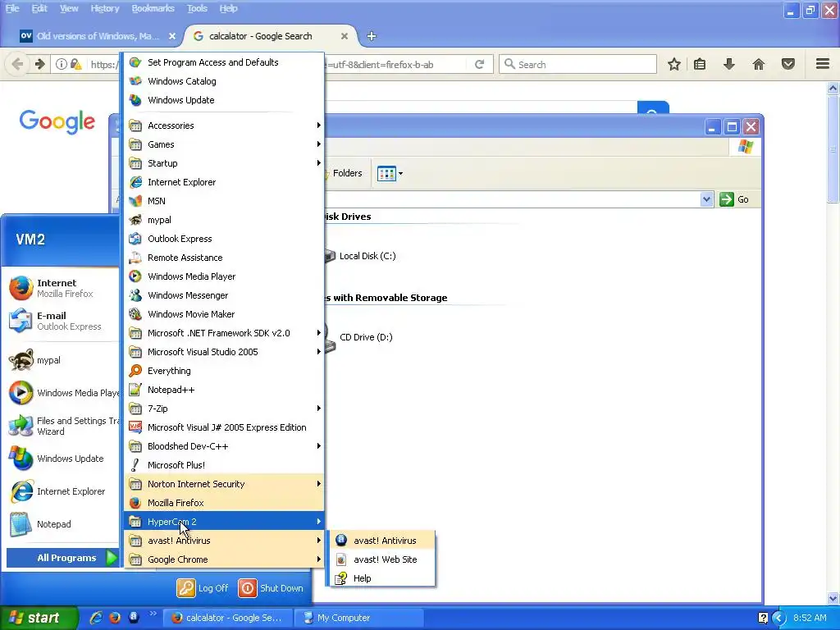Open avast! Web Site shortcut
This screenshot has width=840, height=630.
point(381,559)
